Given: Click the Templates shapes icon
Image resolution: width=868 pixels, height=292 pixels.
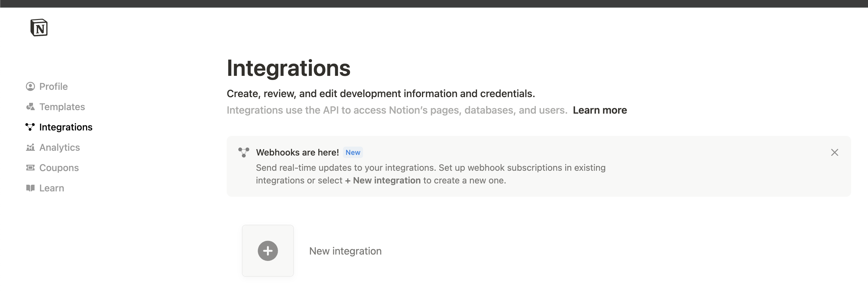Looking at the screenshot, I should point(30,107).
